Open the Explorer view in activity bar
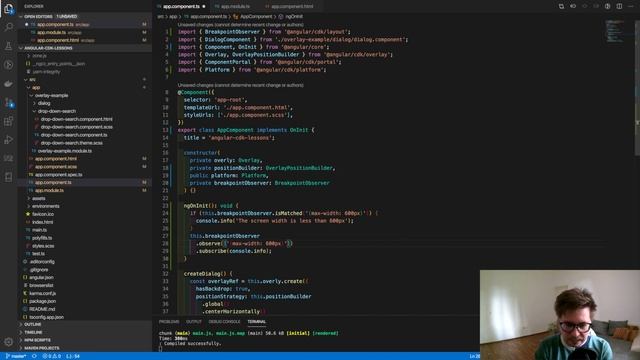The width and height of the screenshot is (640, 360). pos(9,8)
